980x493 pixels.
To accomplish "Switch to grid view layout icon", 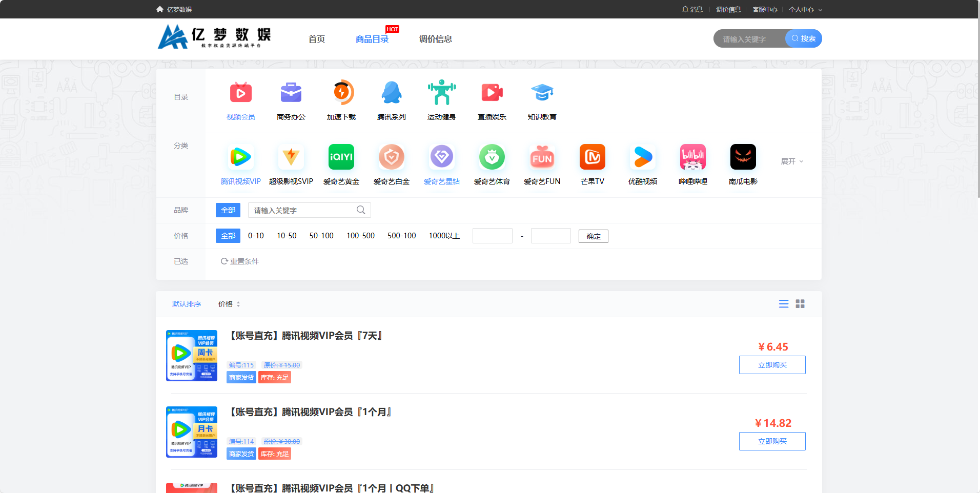I will [800, 304].
